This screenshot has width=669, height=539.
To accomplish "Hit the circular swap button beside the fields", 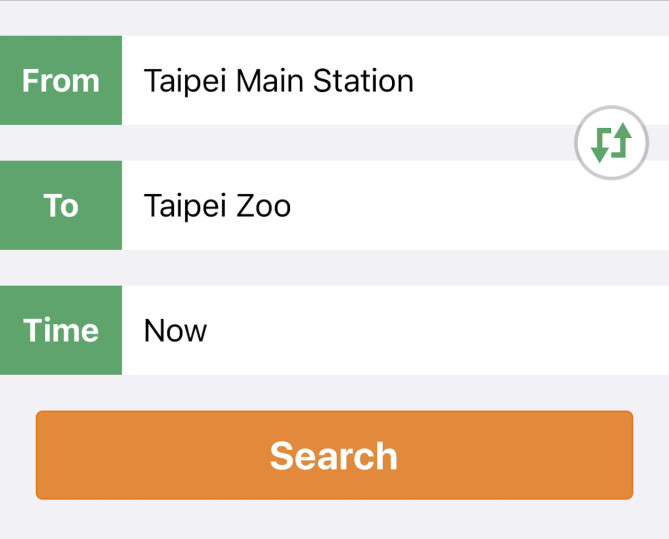I will (x=611, y=143).
